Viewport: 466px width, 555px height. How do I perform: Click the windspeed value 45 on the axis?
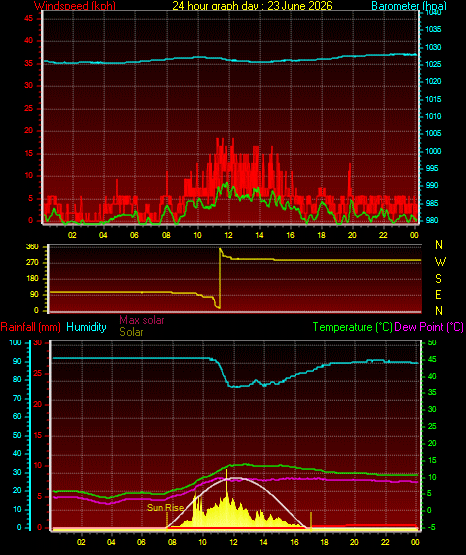click(x=28, y=18)
